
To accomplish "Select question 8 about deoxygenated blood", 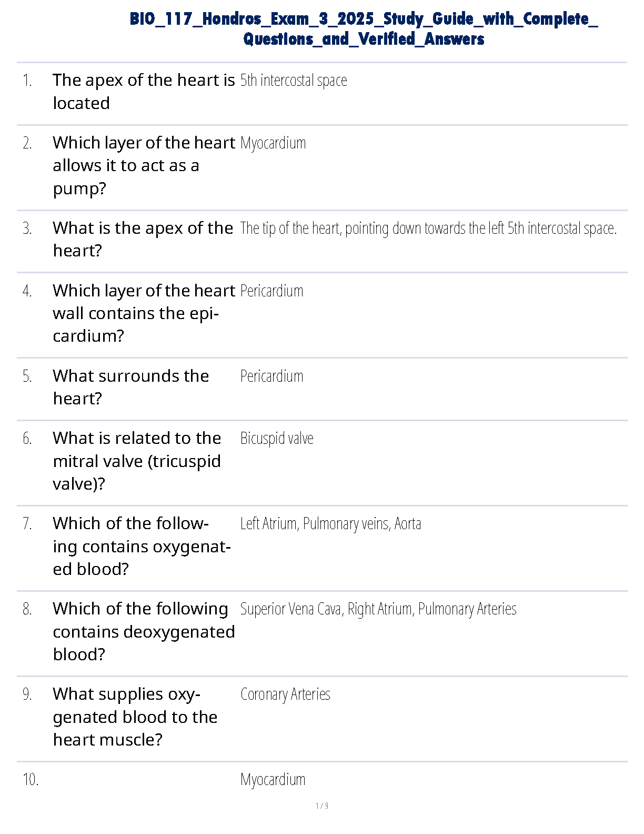I will (x=143, y=631).
